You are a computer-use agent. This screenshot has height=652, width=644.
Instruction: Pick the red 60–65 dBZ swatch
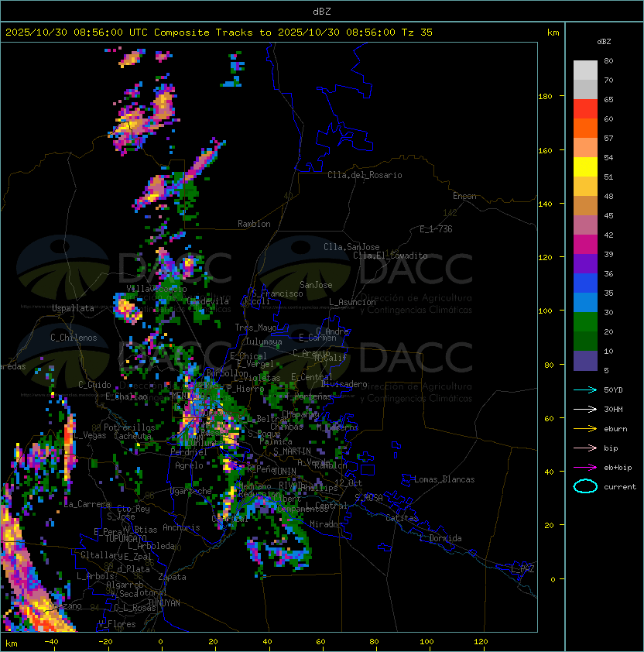pyautogui.click(x=585, y=109)
